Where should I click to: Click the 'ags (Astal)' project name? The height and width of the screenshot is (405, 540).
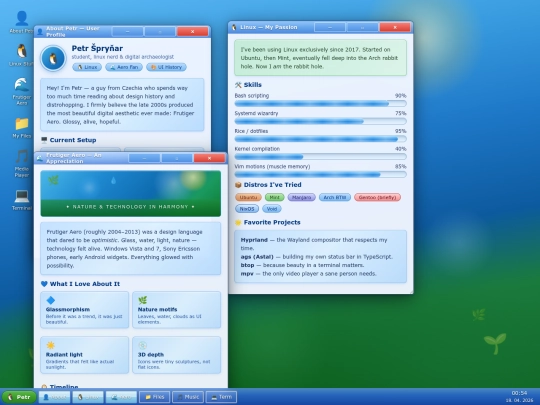pyautogui.click(x=257, y=257)
